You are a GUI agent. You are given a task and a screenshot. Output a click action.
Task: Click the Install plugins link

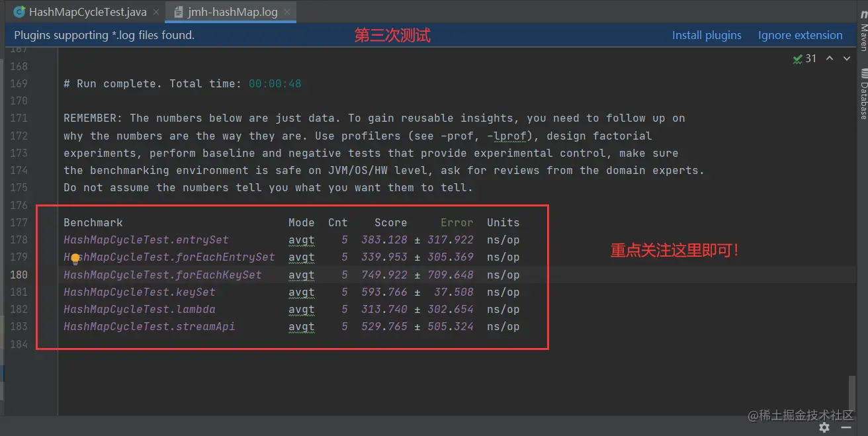click(x=707, y=35)
